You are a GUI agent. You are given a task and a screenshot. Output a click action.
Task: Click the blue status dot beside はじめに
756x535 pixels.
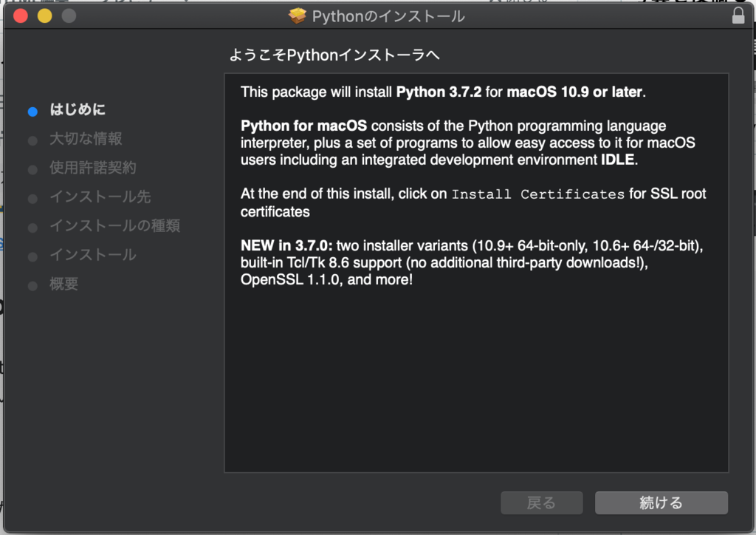pos(32,111)
